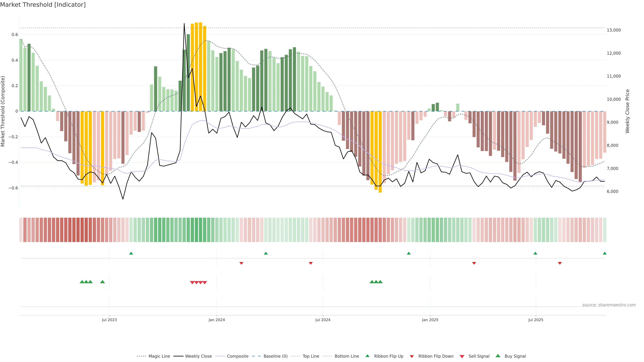Click the Market Threshold [Indicator] title
The height and width of the screenshot is (362, 644).
click(43, 5)
